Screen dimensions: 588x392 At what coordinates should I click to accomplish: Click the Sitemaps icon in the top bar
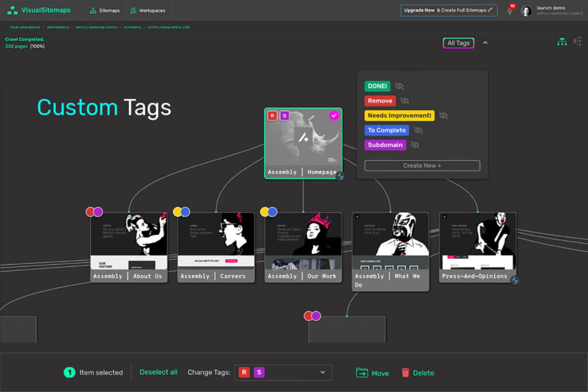(x=92, y=9)
